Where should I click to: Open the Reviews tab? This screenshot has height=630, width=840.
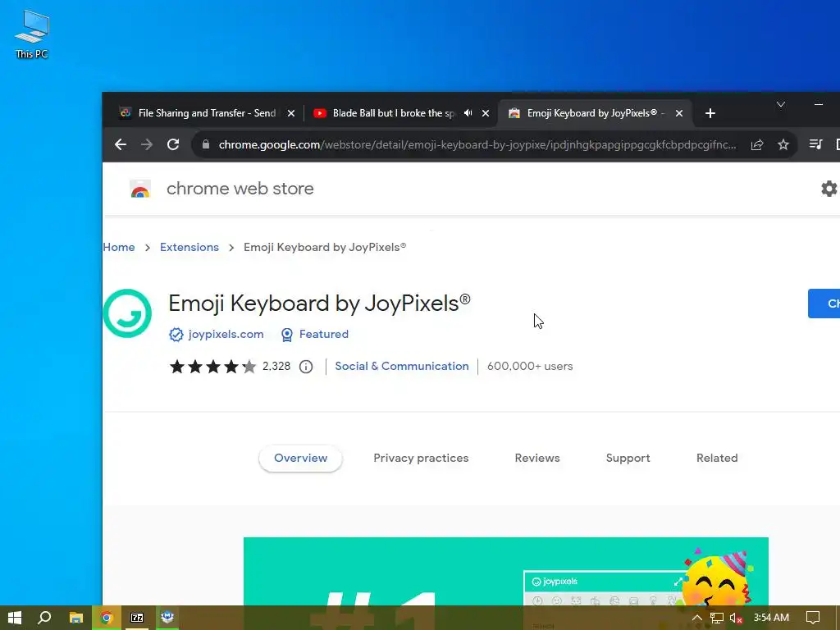[537, 458]
